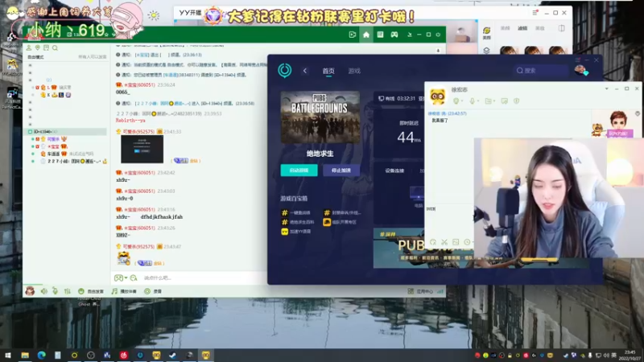Click the emoji icon below chat window input

click(x=433, y=242)
